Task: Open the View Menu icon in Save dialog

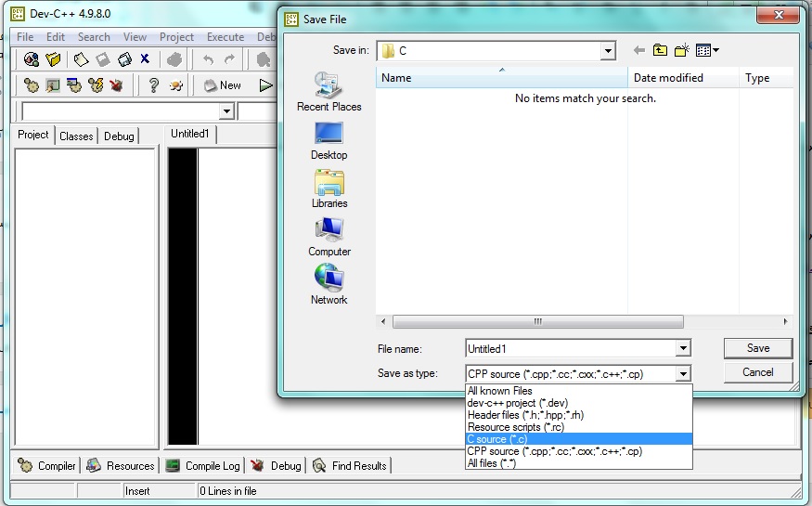Action: [707, 50]
